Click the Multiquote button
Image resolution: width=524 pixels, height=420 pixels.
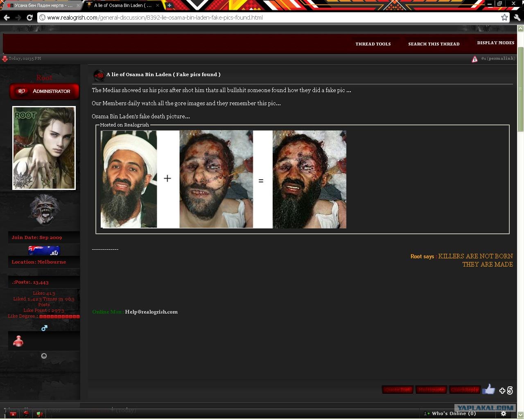pyautogui.click(x=431, y=390)
